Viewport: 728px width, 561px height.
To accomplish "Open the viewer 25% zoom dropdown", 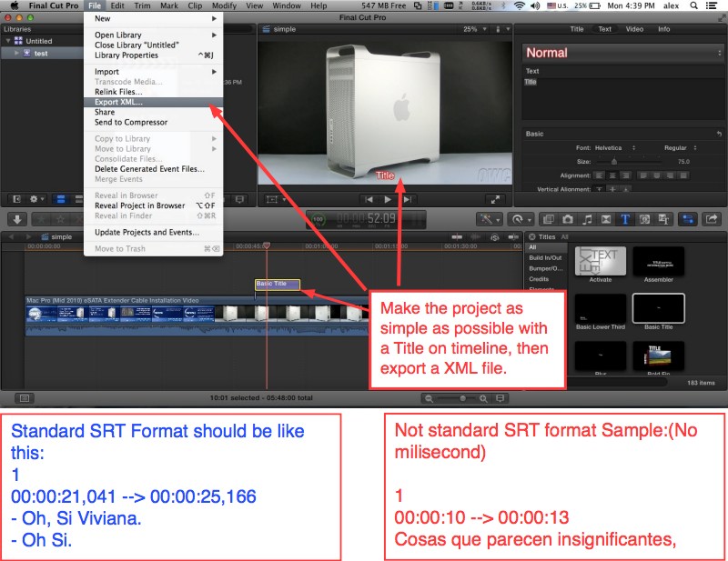I will click(475, 29).
